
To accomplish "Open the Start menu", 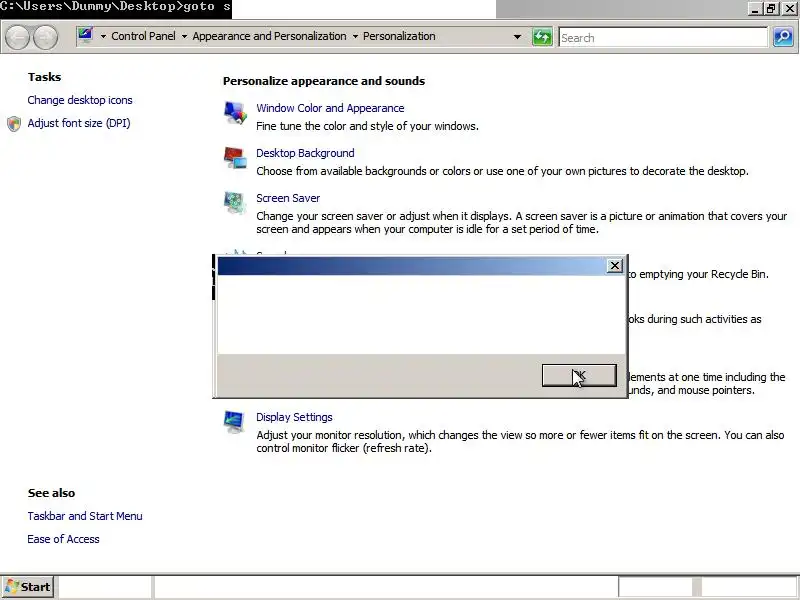I will 28,587.
